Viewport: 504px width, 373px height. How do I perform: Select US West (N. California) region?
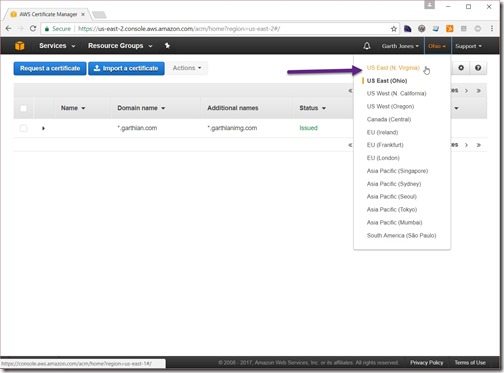[396, 93]
